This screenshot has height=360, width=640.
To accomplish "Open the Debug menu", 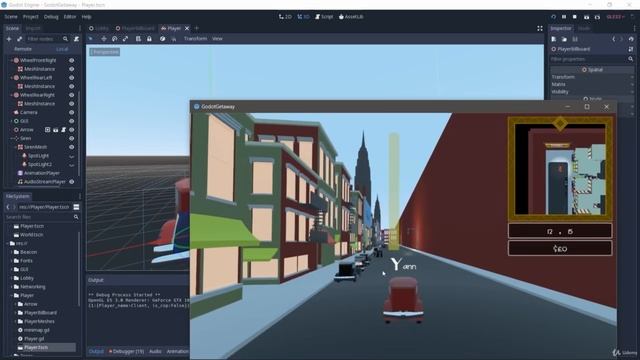I will pyautogui.click(x=51, y=17).
